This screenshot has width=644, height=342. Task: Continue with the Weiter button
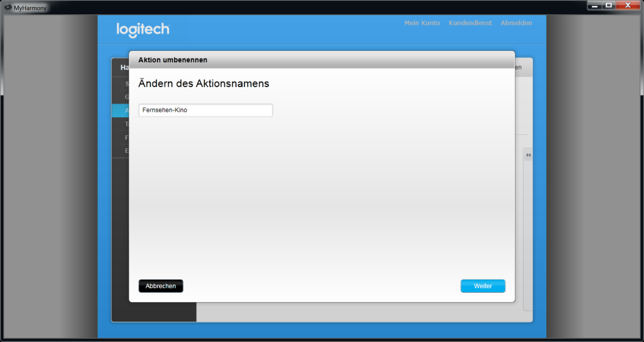click(483, 286)
